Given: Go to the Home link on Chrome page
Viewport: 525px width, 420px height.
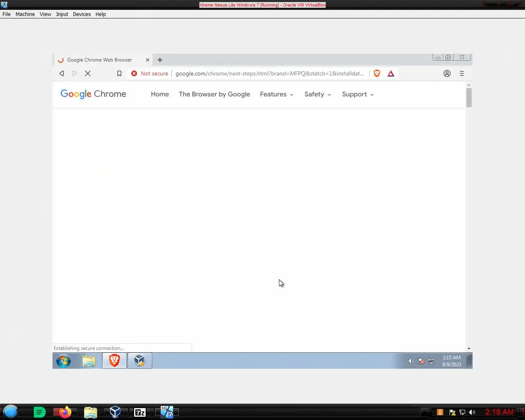Looking at the screenshot, I should click(x=160, y=94).
